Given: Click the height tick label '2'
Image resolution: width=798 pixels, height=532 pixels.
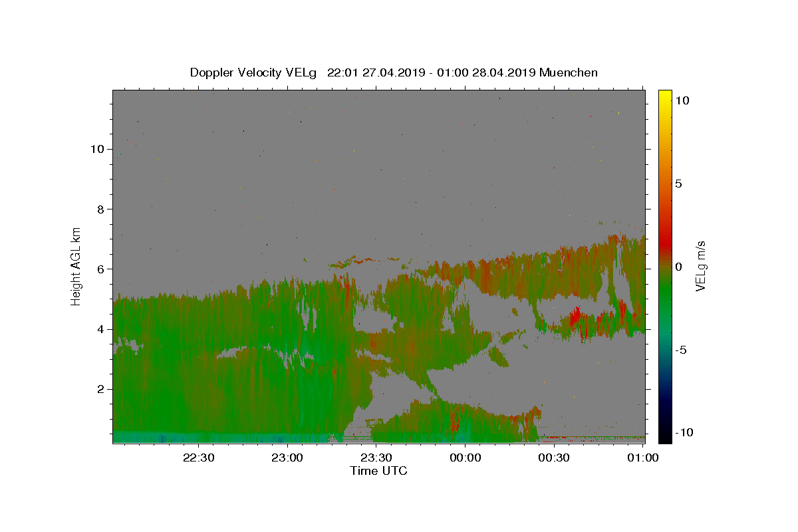Looking at the screenshot, I should (100, 389).
